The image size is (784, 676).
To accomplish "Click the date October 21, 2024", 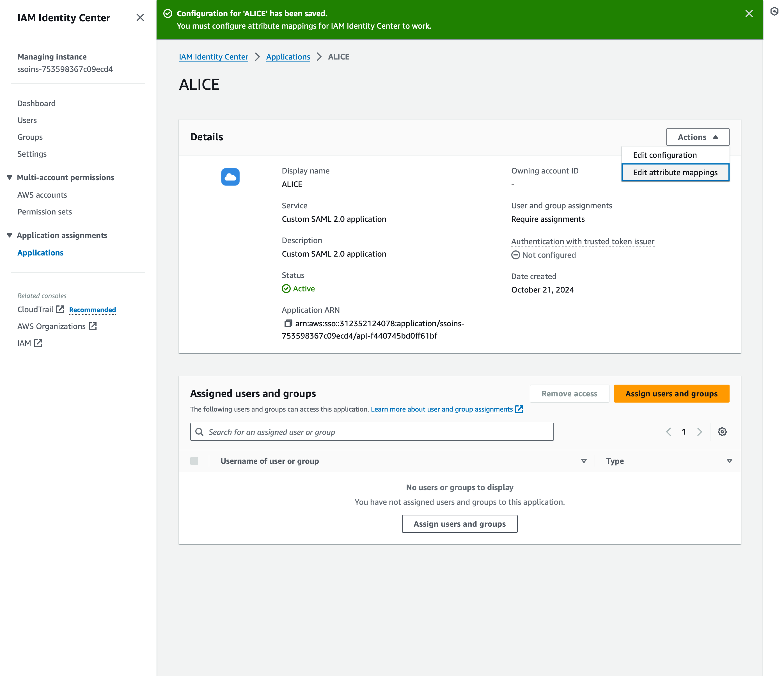I will pos(542,289).
